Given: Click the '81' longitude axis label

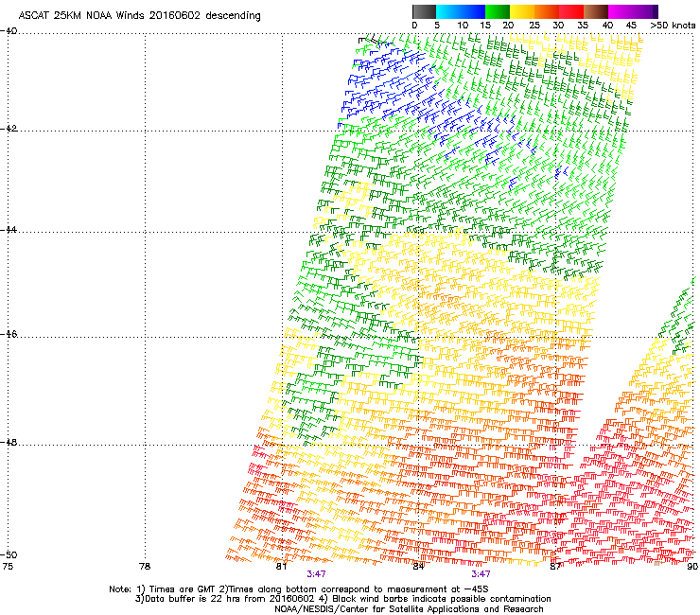Looking at the screenshot, I should 281,567.
